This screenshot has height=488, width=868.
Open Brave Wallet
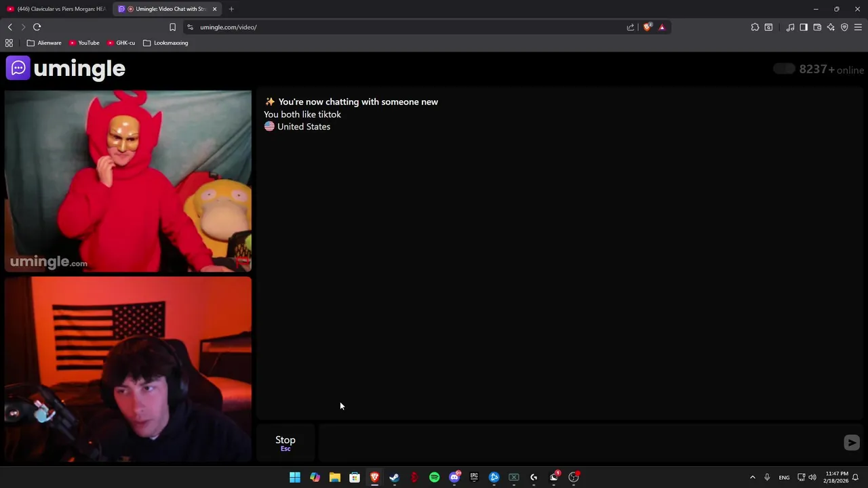(x=817, y=27)
